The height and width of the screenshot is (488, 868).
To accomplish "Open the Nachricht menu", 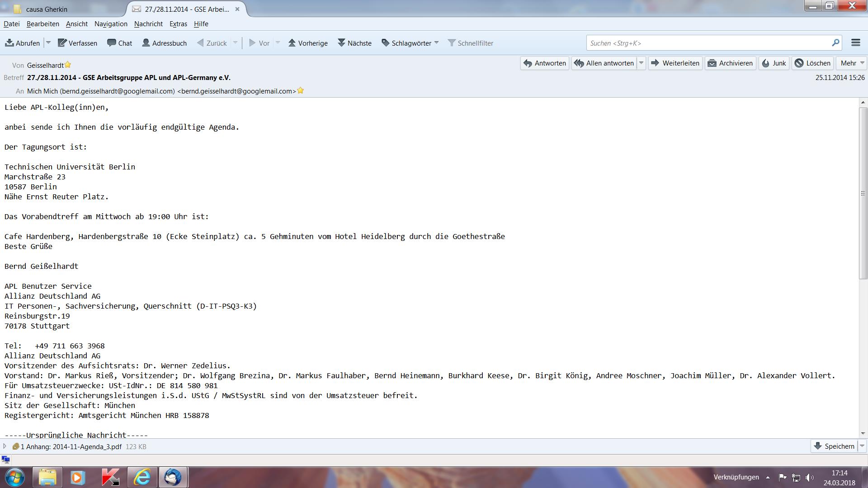I will (148, 24).
